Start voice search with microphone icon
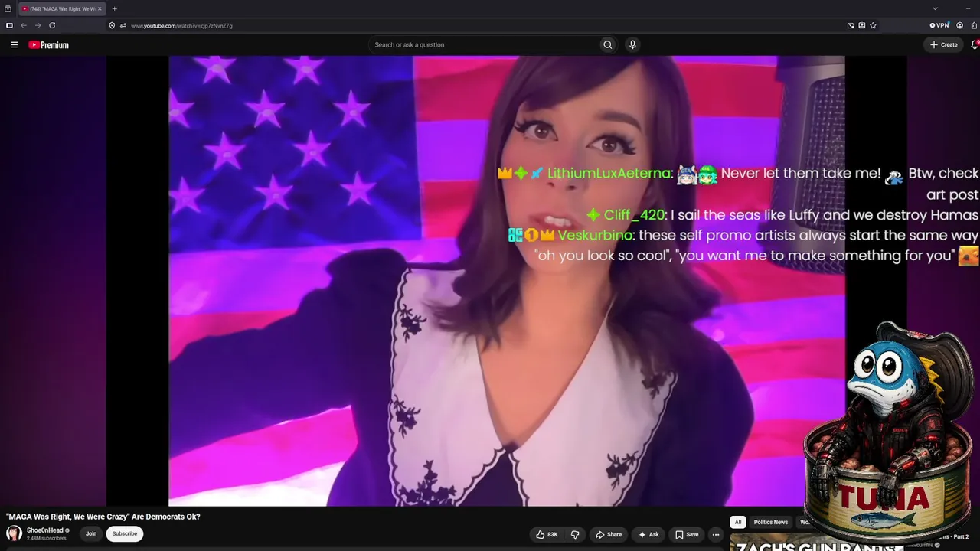 click(632, 44)
